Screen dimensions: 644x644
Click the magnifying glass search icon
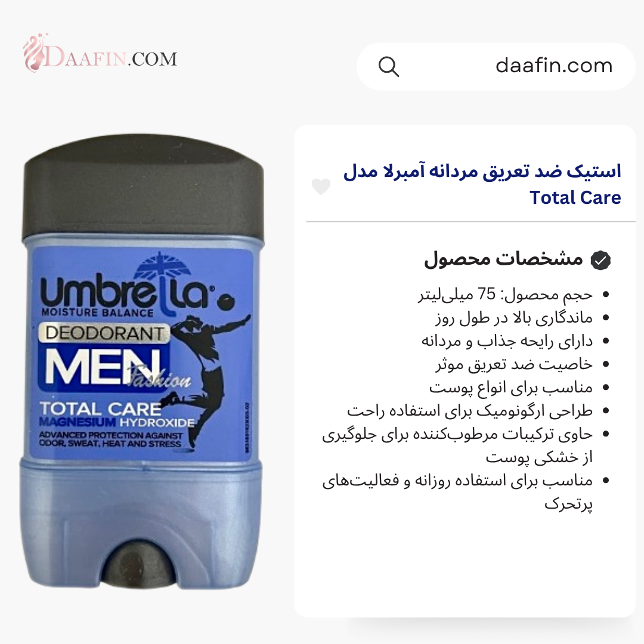(x=388, y=67)
